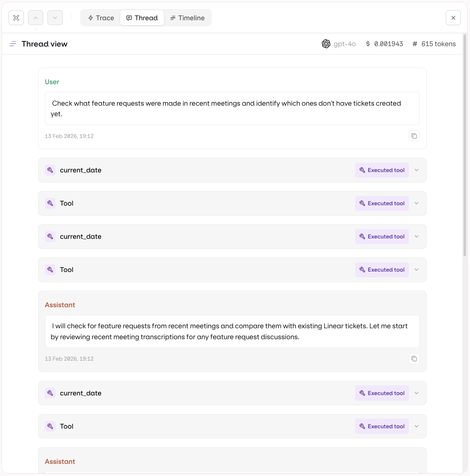Click the 615 tokens count
Viewport: 470px width, 476px height.
point(438,44)
